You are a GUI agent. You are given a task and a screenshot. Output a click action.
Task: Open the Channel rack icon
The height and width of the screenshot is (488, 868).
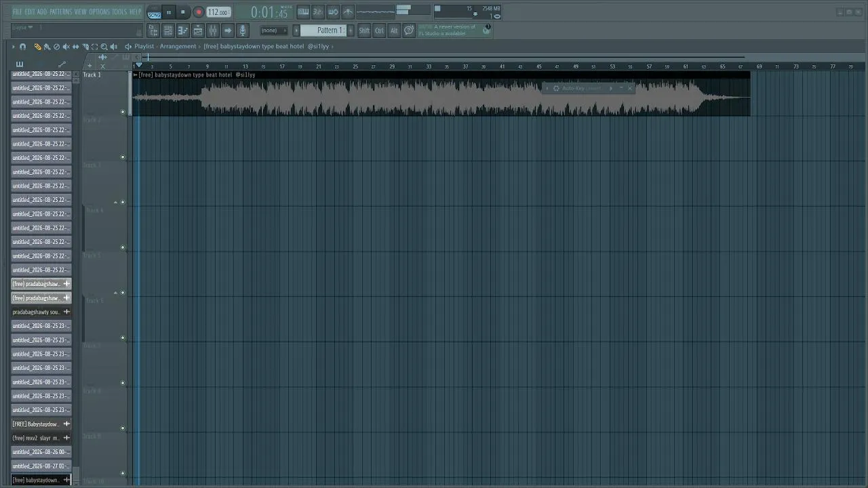[168, 30]
